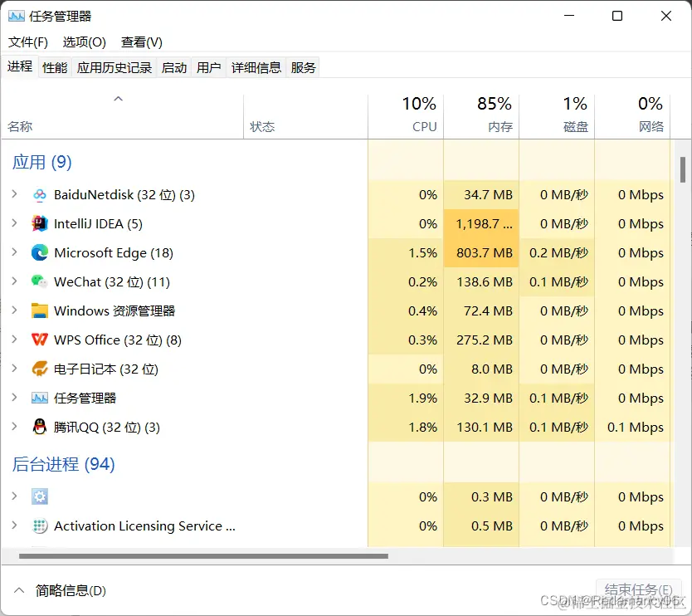Expand the Windows 资源管理器 row
The height and width of the screenshot is (616, 692).
14,310
